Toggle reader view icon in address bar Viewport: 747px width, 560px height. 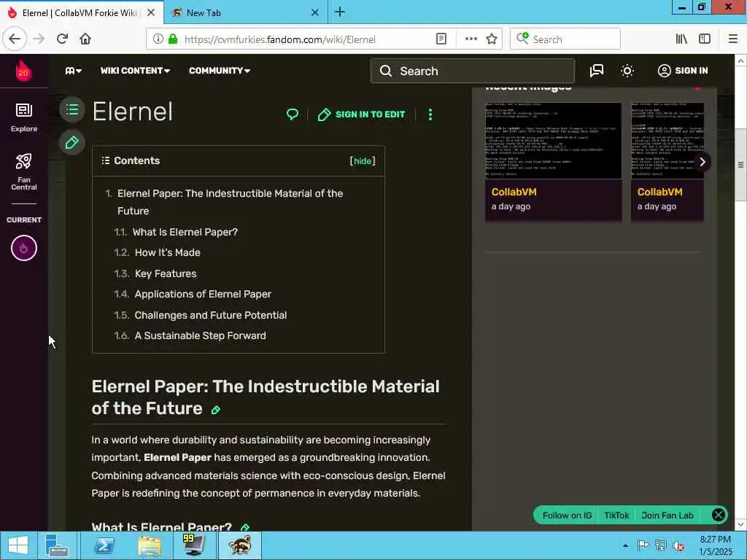coord(441,39)
